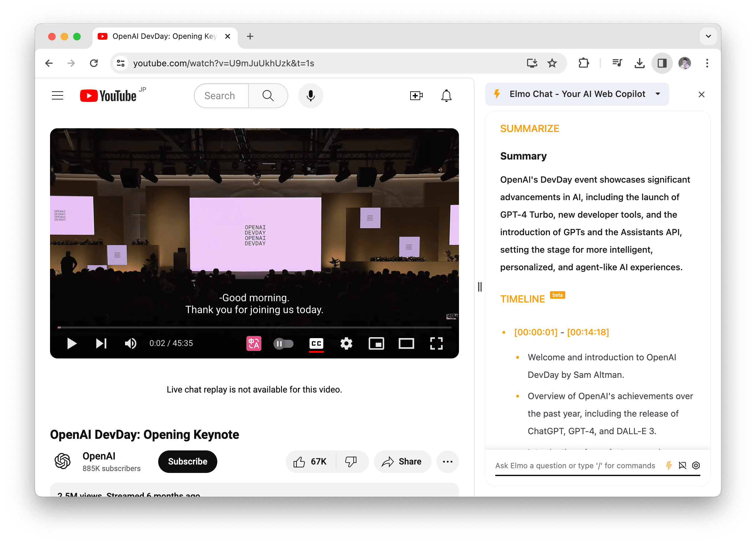This screenshot has height=543, width=756.
Task: Skip to the next video
Action: [x=101, y=343]
